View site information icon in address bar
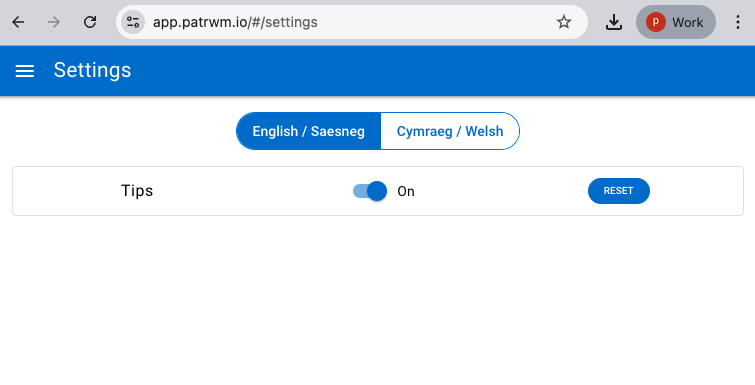The width and height of the screenshot is (755, 385). (x=133, y=22)
